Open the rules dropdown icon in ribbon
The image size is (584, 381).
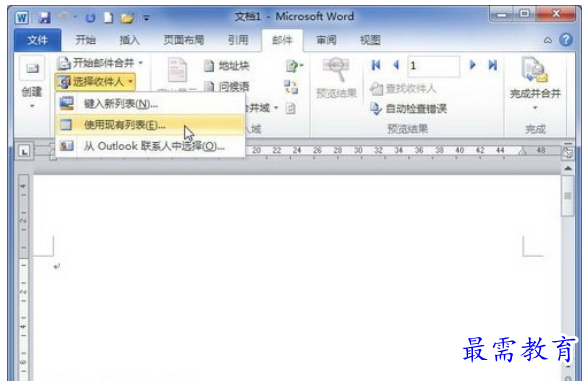[x=294, y=66]
